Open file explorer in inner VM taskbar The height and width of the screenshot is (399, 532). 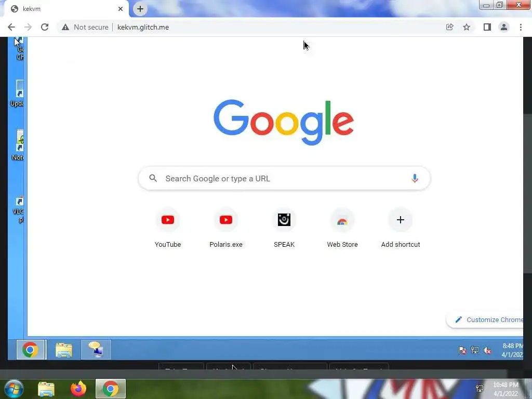tap(64, 350)
